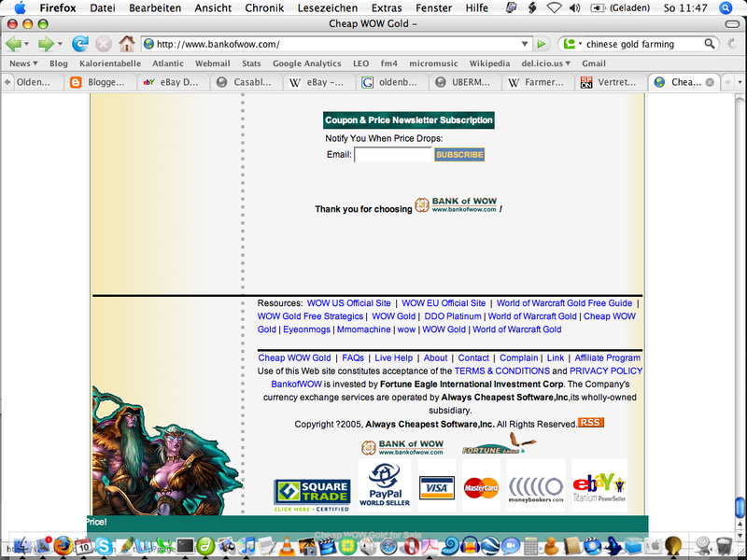Open the forward button history dropdown
Viewport: 747px width, 560px height.
tap(60, 44)
